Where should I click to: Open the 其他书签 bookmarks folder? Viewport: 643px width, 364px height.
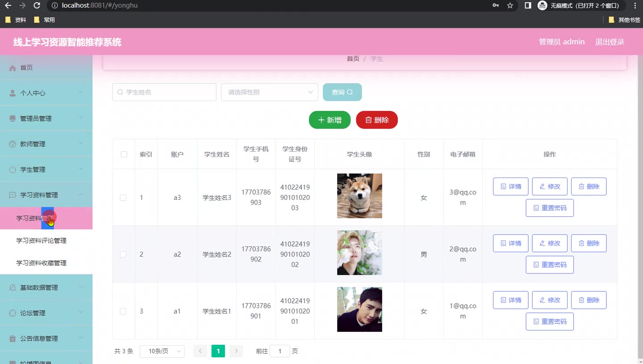[624, 20]
